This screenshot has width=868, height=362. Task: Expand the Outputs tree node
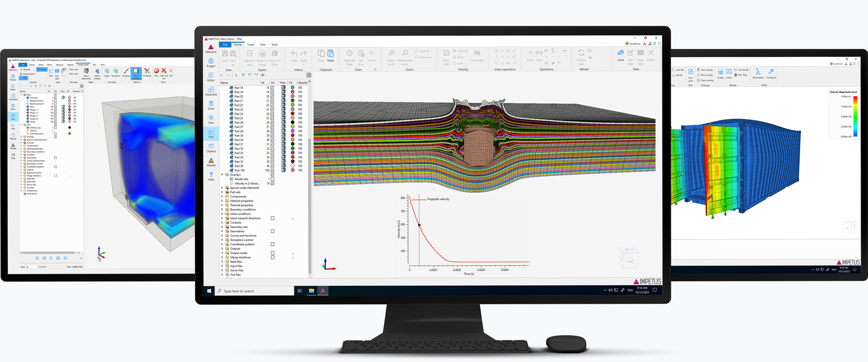(222, 248)
